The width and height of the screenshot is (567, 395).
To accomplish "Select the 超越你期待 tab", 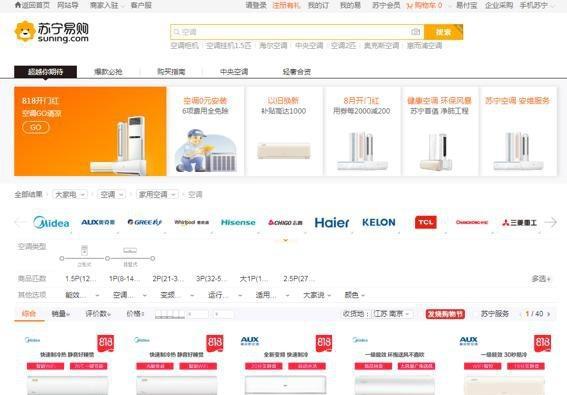I will click(46, 72).
